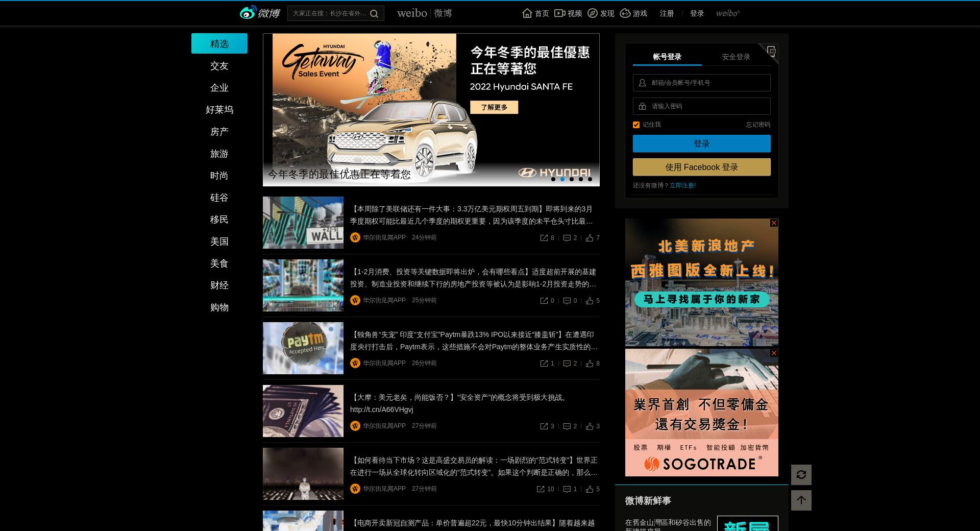The image size is (980, 531).
Task: Open 发现 discover in top navigation
Action: (601, 13)
